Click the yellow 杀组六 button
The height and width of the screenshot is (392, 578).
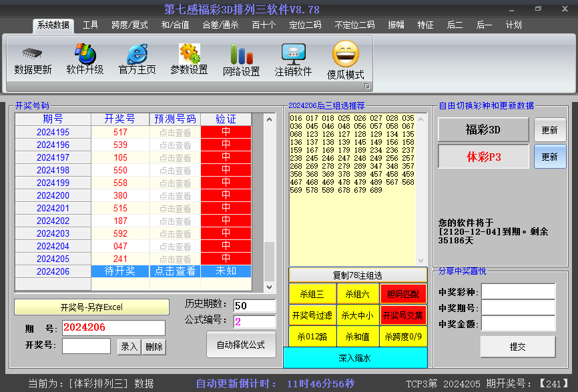pos(358,294)
